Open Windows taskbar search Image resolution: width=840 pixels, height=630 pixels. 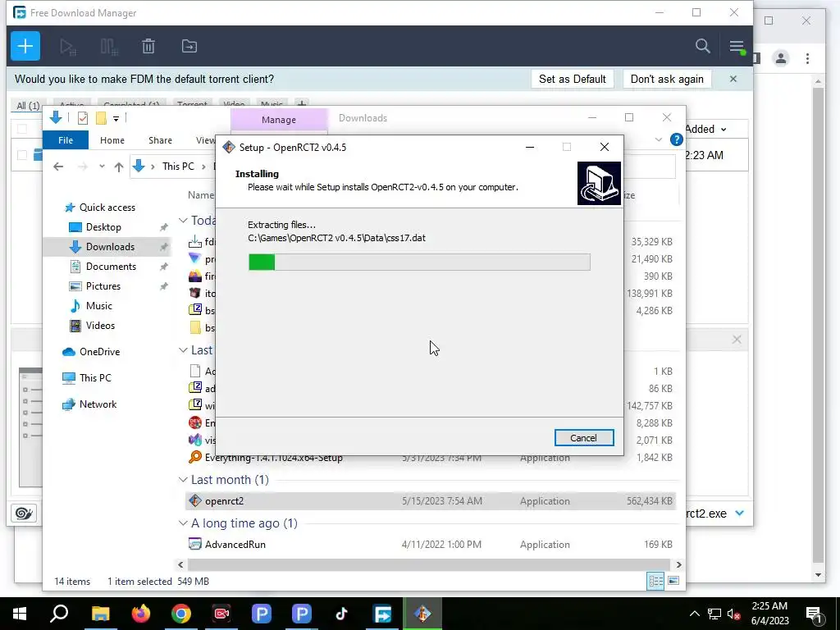click(x=59, y=614)
